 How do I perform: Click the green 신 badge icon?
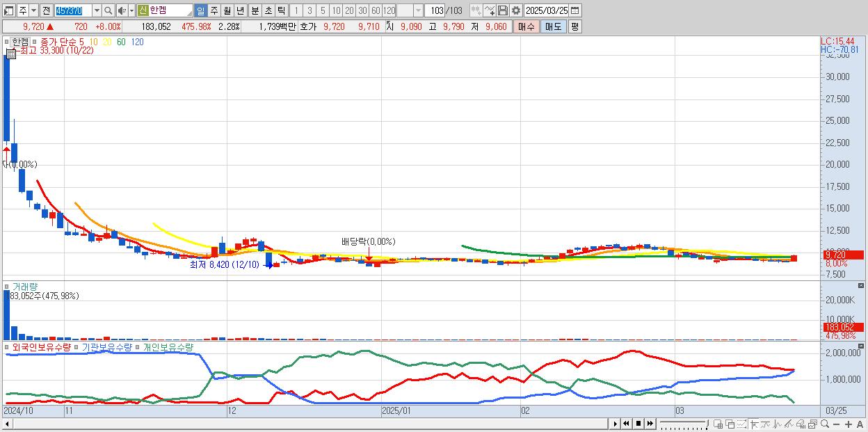tap(143, 10)
